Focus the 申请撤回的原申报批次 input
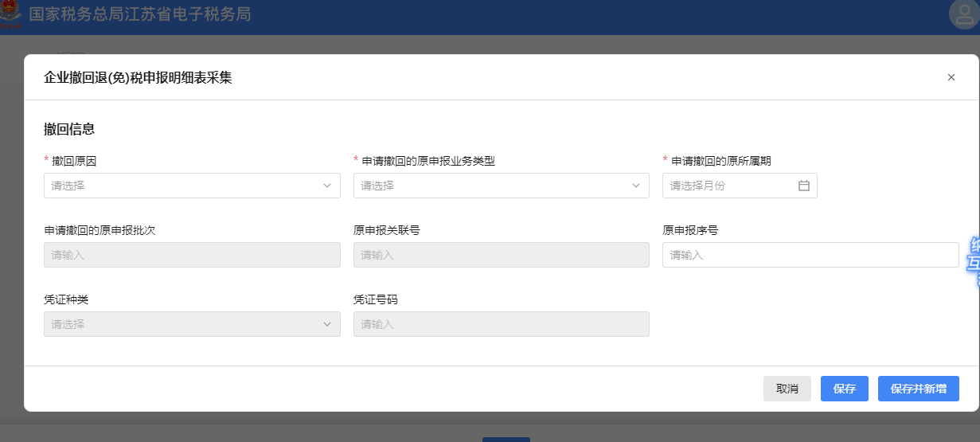Screen dimensions: 980x442 [192, 255]
